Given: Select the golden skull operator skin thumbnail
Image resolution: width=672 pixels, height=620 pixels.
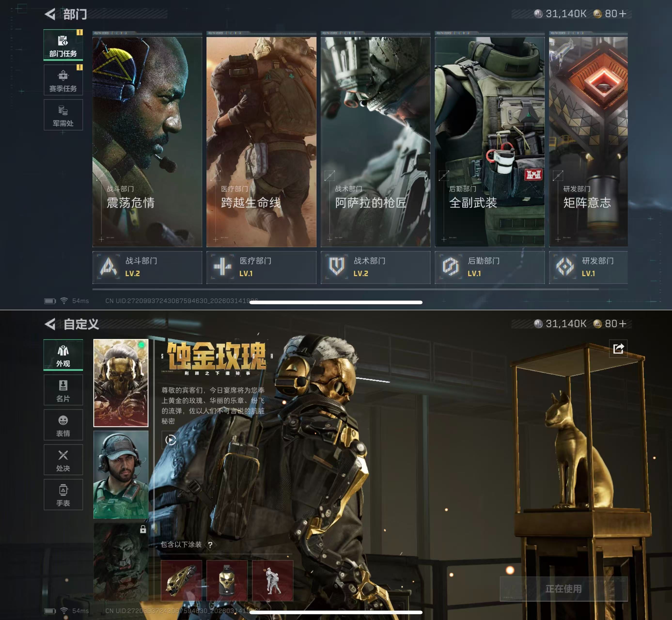Looking at the screenshot, I should (x=121, y=383).
